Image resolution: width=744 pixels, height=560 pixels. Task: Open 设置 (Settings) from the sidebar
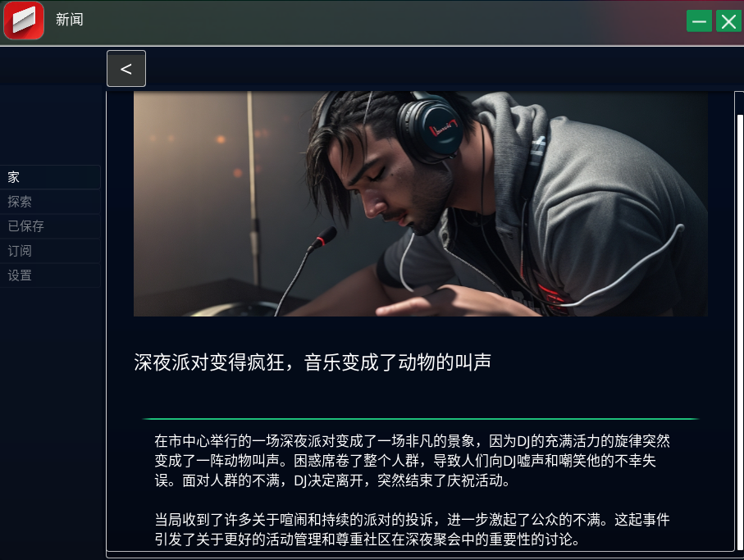(50, 275)
